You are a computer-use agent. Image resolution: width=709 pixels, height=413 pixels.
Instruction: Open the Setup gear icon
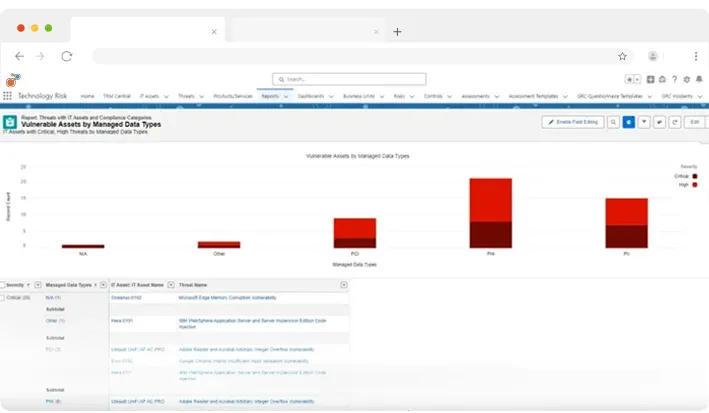tap(686, 79)
